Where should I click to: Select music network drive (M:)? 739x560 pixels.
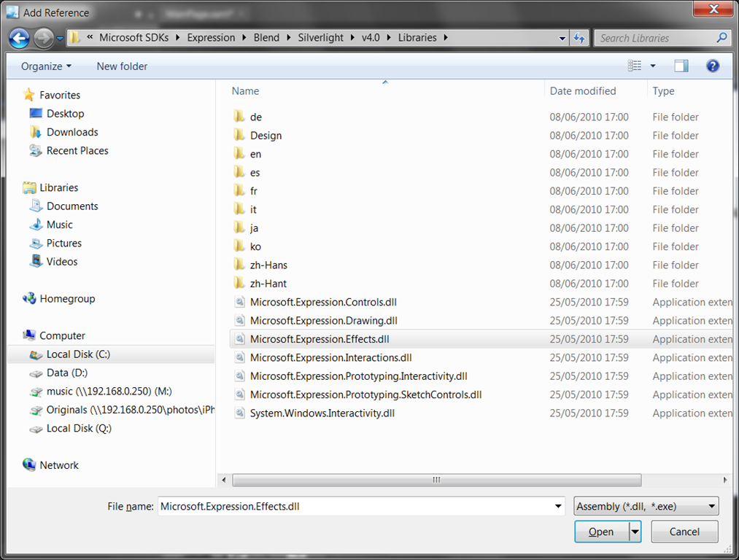tap(109, 392)
